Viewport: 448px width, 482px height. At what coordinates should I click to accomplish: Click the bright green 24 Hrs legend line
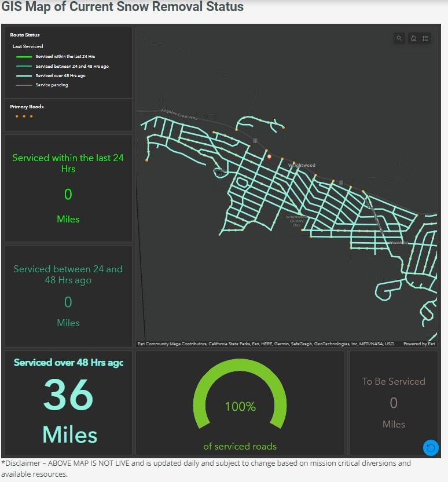(24, 57)
